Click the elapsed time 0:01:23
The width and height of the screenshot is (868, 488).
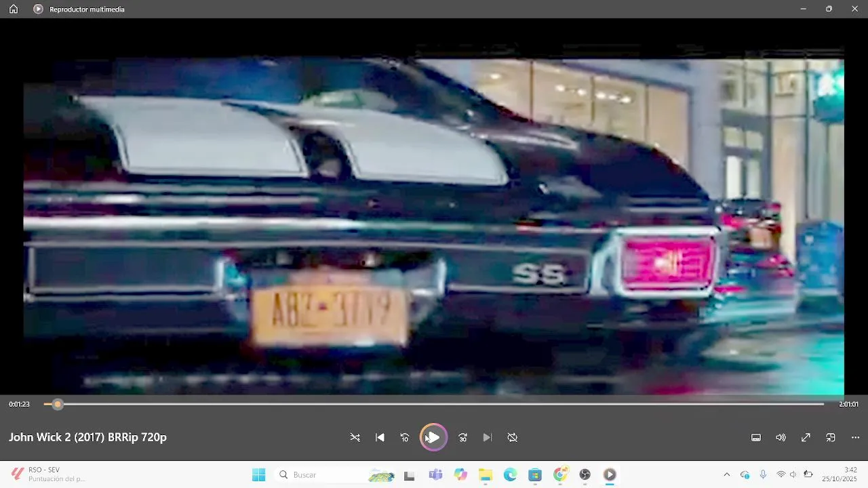(x=19, y=404)
